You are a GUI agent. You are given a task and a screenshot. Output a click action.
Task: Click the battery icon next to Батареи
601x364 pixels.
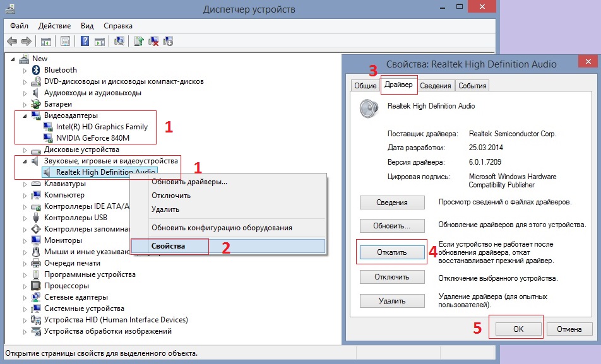click(x=36, y=104)
